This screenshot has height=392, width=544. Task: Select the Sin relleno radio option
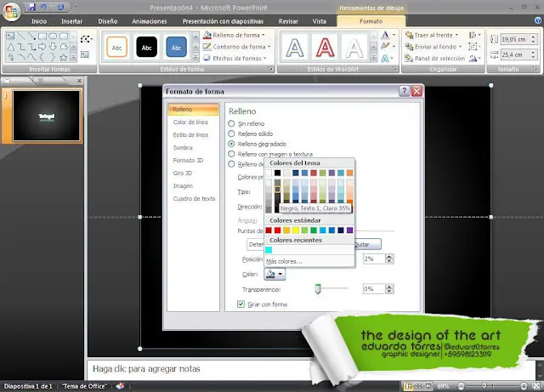click(231, 123)
